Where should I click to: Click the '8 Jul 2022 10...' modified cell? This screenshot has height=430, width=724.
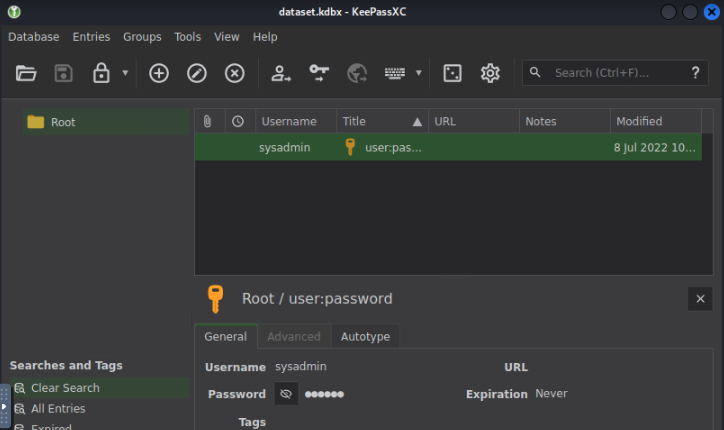(654, 148)
